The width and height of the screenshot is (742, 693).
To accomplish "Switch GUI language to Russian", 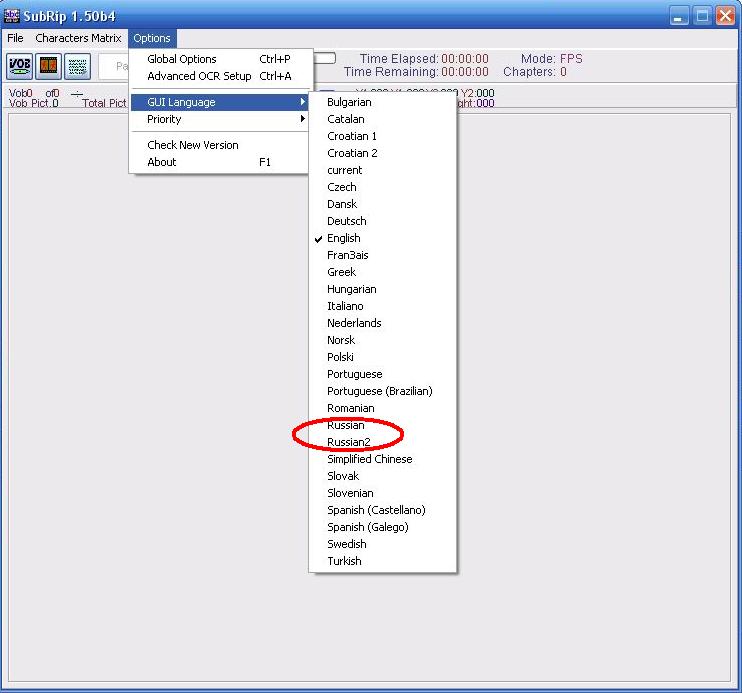I will click(x=346, y=425).
